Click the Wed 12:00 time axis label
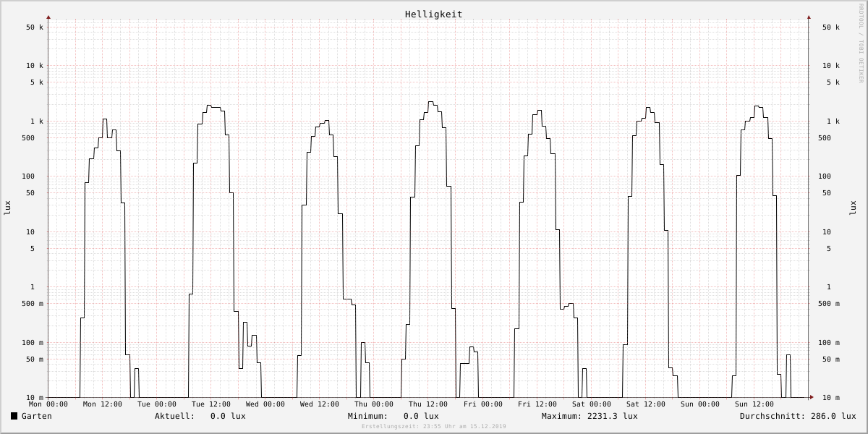 (x=320, y=404)
